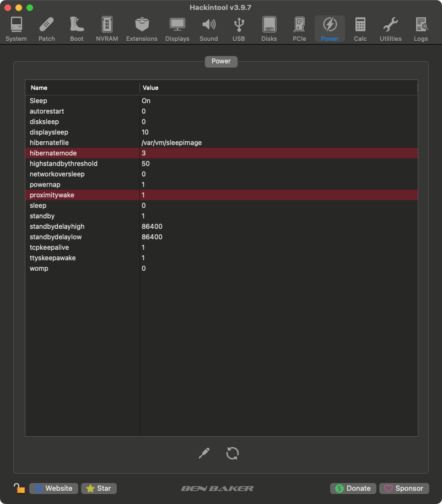Select the powernap row
Image resolution: width=442 pixels, height=504 pixels.
point(222,185)
